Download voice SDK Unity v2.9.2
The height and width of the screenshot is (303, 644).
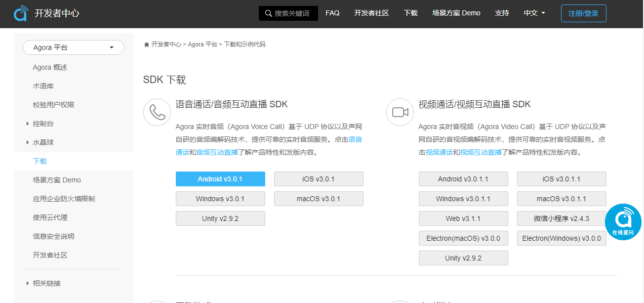[x=220, y=218]
